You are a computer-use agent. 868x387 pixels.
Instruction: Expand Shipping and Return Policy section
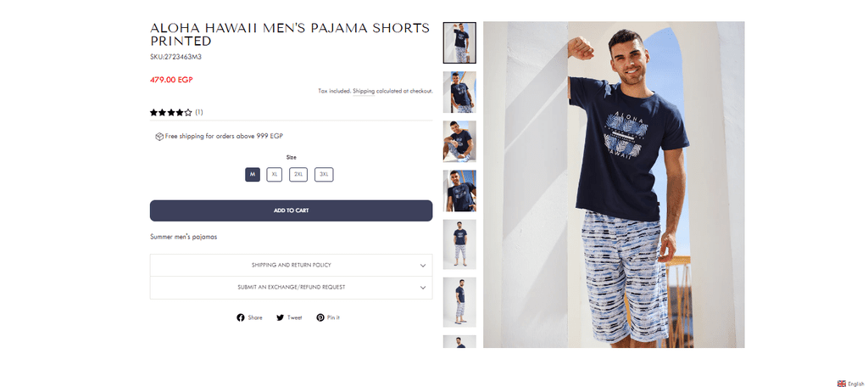pos(292,266)
